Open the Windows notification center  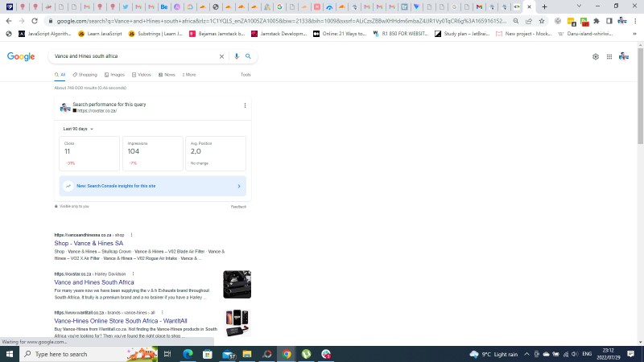point(631,354)
